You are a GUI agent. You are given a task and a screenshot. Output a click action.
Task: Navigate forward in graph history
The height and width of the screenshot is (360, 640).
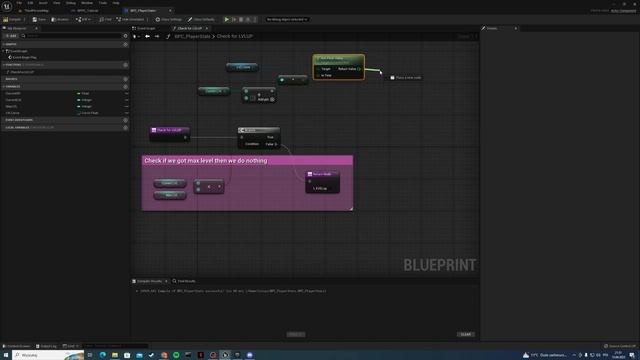(157, 37)
